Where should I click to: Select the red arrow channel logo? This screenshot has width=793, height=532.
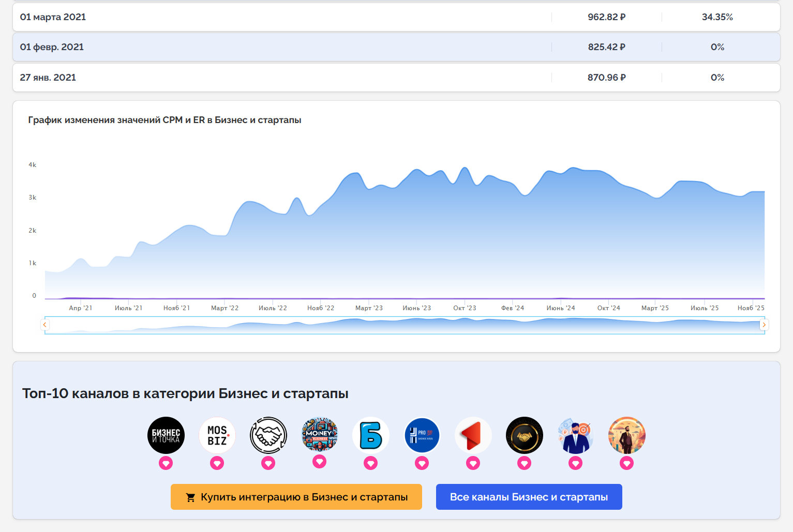coord(473,435)
